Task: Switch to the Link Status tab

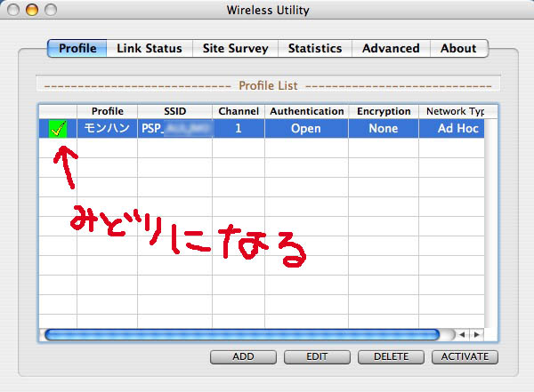Action: coord(149,49)
